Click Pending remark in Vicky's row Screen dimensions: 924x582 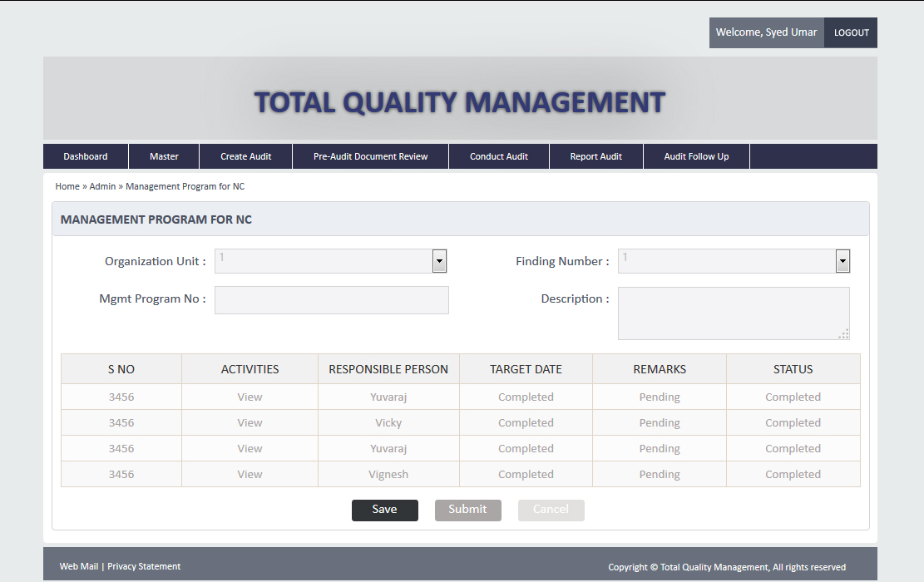(x=660, y=423)
